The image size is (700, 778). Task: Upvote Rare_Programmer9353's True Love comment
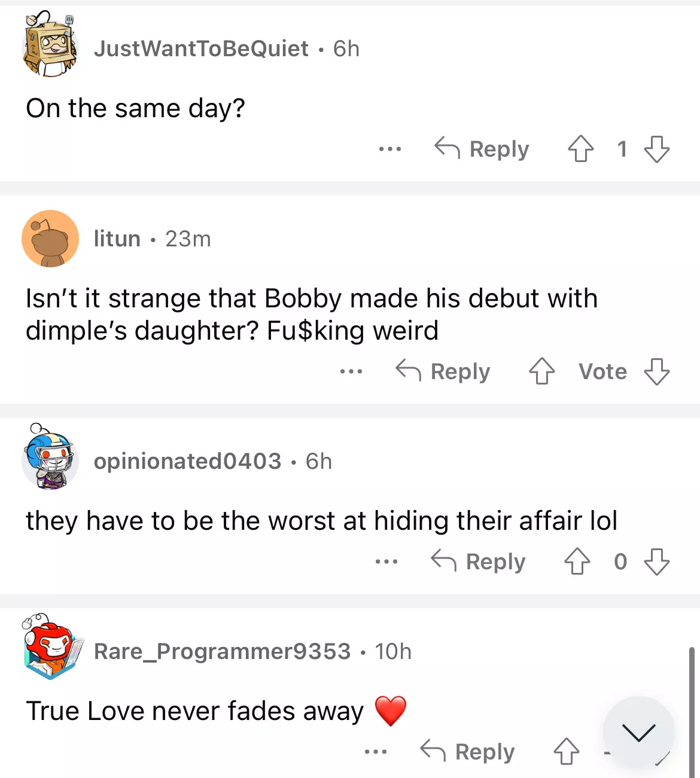pos(566,752)
